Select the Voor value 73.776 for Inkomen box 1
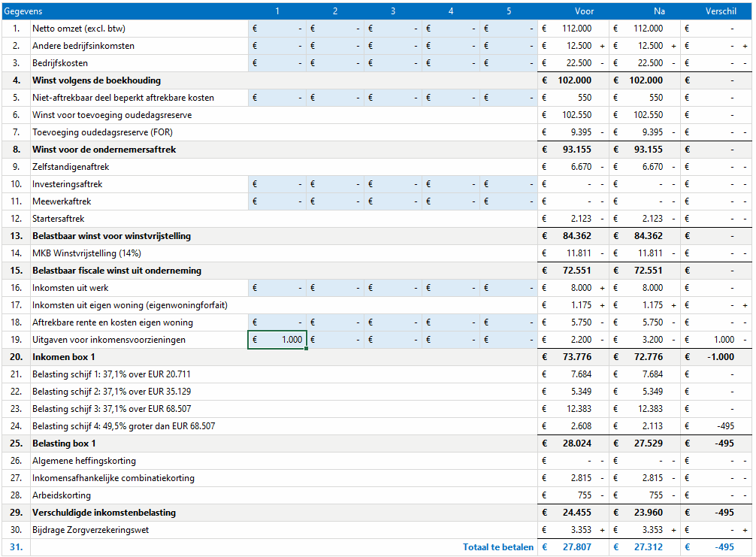Viewport: 756px width, 557px height. (x=576, y=357)
